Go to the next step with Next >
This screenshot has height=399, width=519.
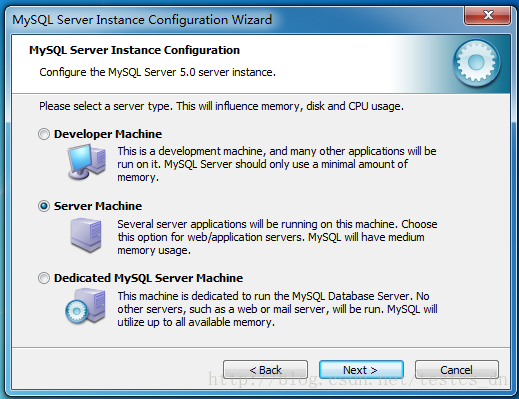(361, 370)
